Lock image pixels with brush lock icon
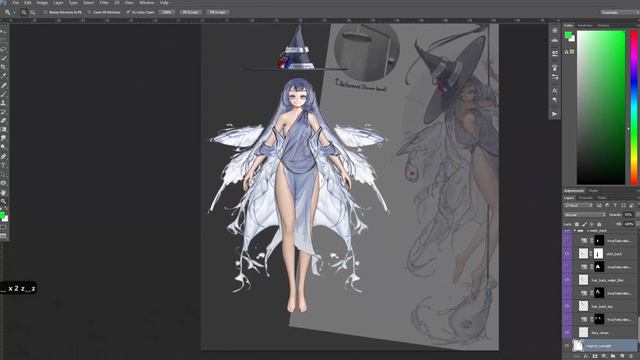Viewport: 640px width, 360px height. click(x=584, y=224)
